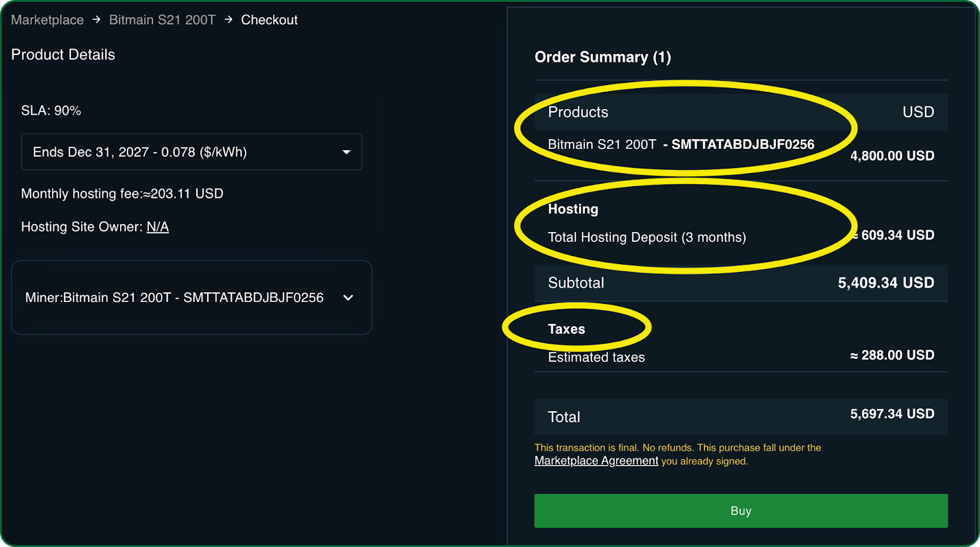Select the Subtotal 5,409.34 USD row
The width and height of the screenshot is (980, 547).
[741, 283]
